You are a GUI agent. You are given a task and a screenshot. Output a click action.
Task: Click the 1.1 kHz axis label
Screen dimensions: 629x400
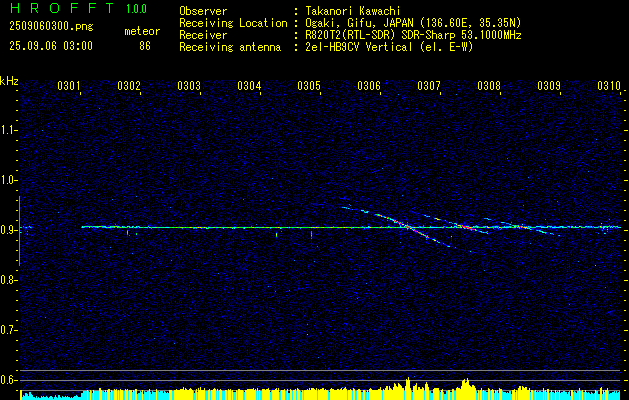(x=8, y=130)
